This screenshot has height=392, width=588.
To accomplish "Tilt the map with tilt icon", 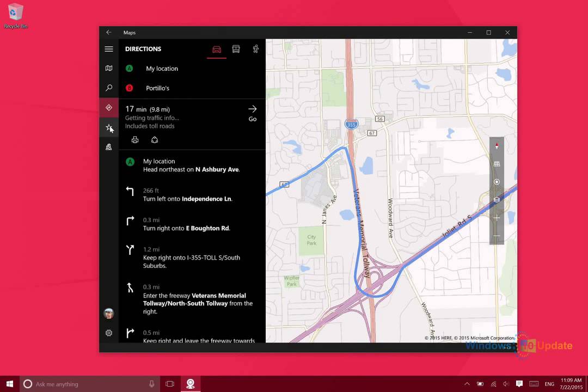I will tap(497, 164).
